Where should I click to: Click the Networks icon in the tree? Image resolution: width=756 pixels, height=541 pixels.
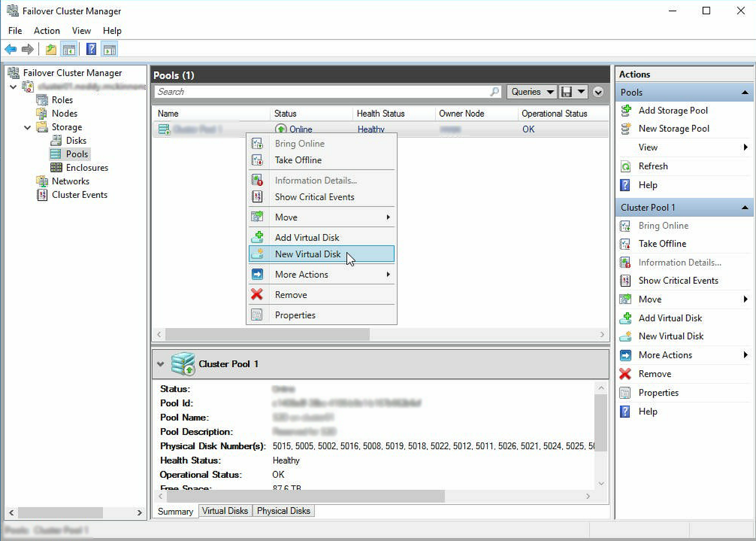pyautogui.click(x=42, y=181)
